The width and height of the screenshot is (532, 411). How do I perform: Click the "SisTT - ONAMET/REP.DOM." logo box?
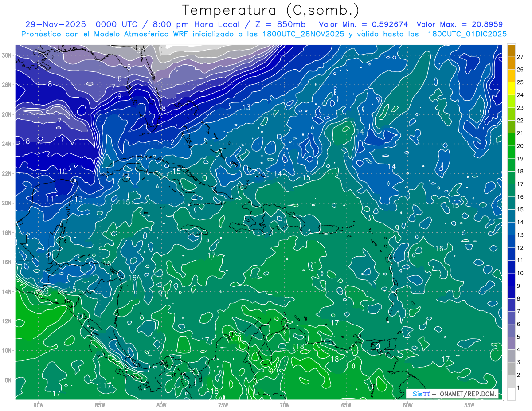(452, 394)
